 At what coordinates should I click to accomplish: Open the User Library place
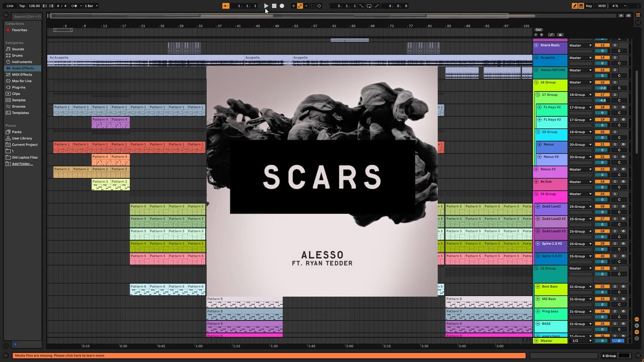pyautogui.click(x=22, y=138)
